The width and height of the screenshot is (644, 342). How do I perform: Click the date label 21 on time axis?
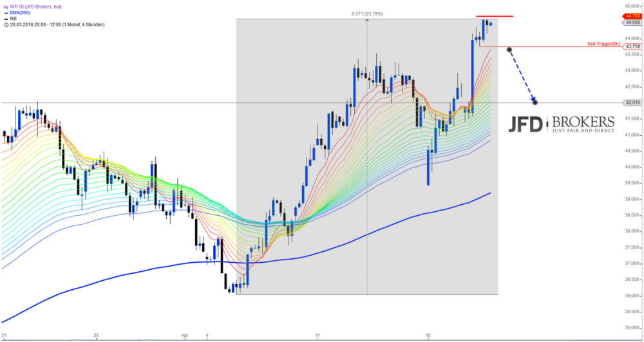click(x=4, y=335)
